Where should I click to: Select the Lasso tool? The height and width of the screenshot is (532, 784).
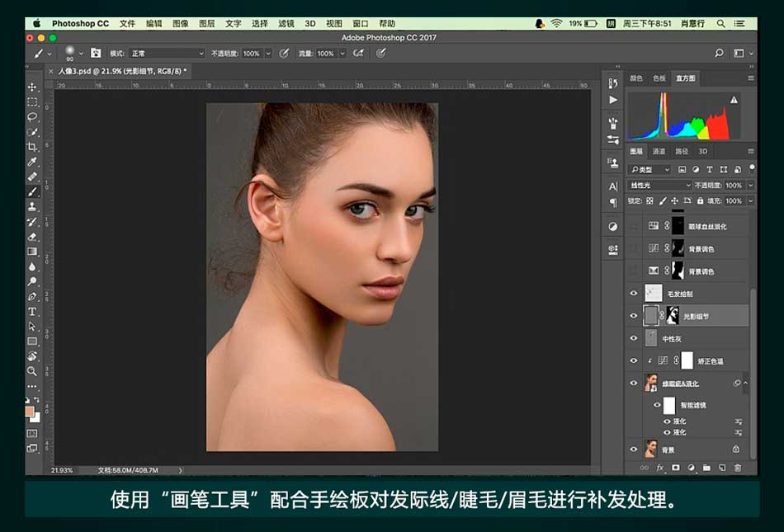pyautogui.click(x=32, y=117)
